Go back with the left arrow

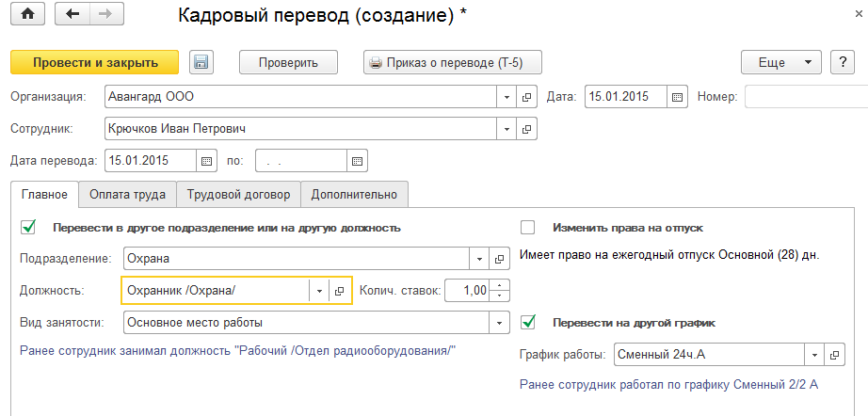click(x=72, y=15)
